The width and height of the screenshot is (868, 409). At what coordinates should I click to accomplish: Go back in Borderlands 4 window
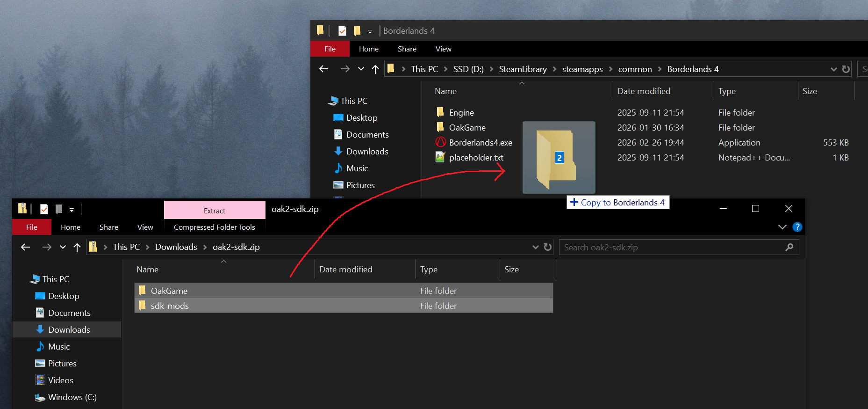click(323, 69)
